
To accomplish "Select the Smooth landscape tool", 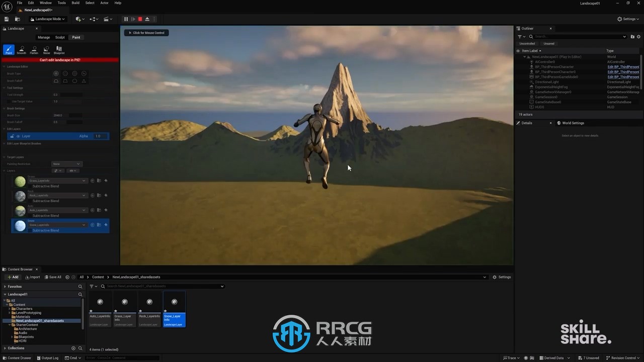I will (21, 49).
